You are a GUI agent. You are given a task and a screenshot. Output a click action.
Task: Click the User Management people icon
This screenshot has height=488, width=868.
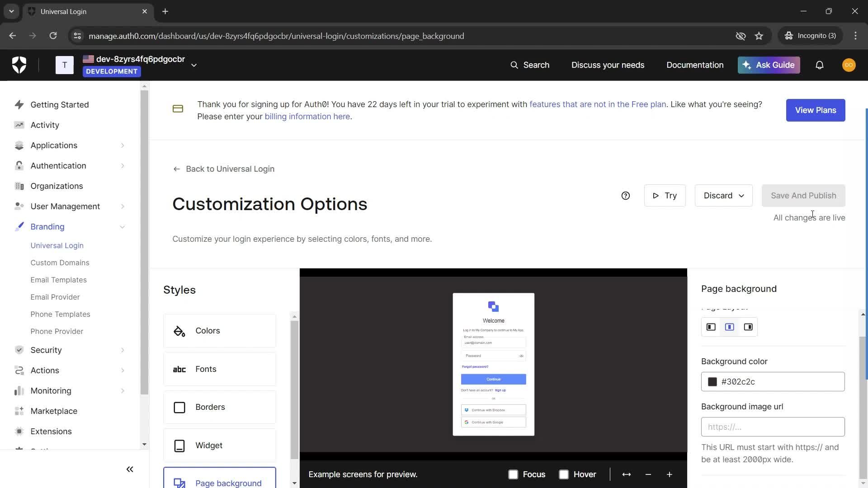point(19,206)
